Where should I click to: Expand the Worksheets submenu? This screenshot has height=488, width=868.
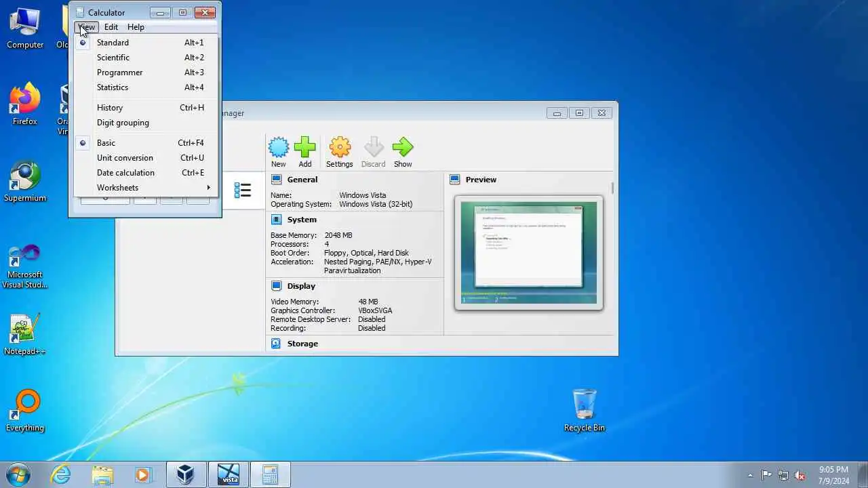146,188
